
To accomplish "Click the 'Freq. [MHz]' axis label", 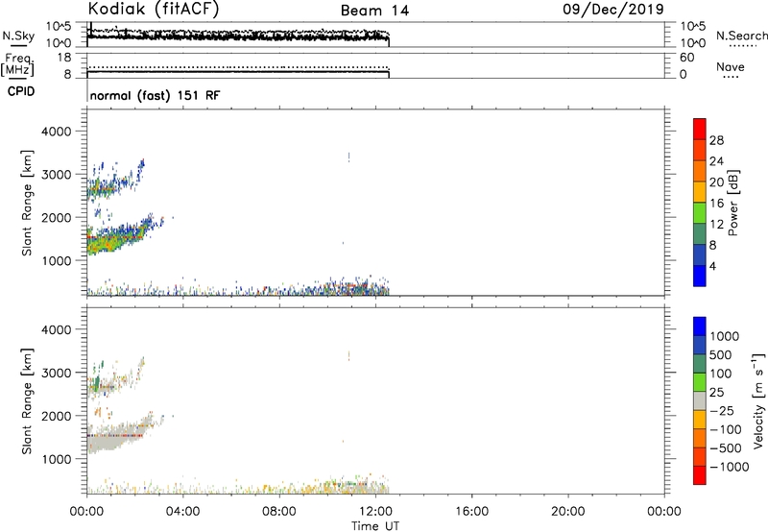I will tap(18, 64).
